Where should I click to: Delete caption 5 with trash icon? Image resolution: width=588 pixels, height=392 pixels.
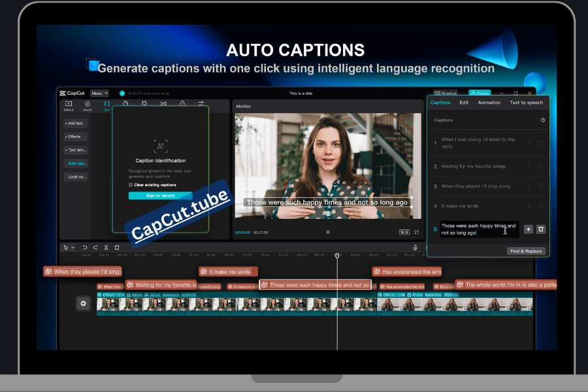click(541, 229)
